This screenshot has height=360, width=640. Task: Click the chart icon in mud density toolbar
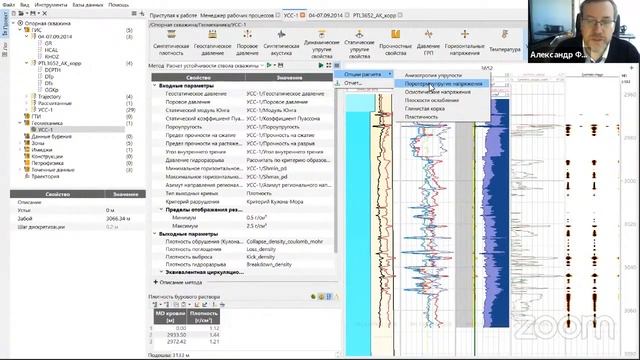[197, 304]
